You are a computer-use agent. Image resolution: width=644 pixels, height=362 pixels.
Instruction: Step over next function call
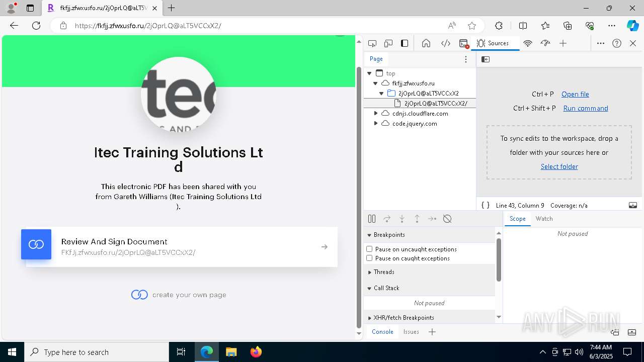(387, 219)
